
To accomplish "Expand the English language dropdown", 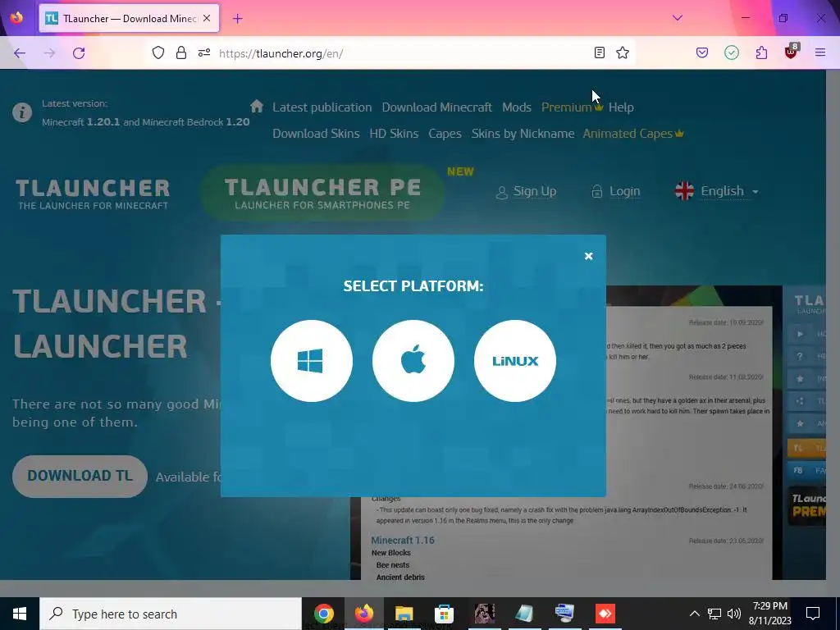I will pyautogui.click(x=717, y=190).
